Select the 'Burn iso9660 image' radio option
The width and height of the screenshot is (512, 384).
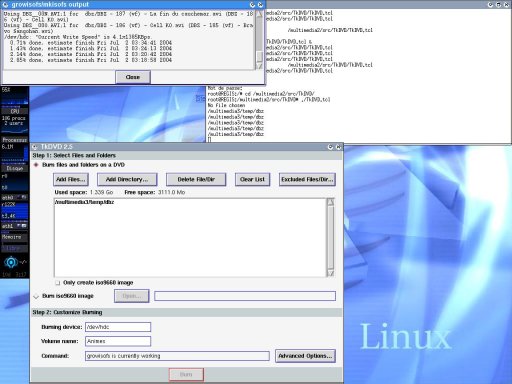coord(36,296)
